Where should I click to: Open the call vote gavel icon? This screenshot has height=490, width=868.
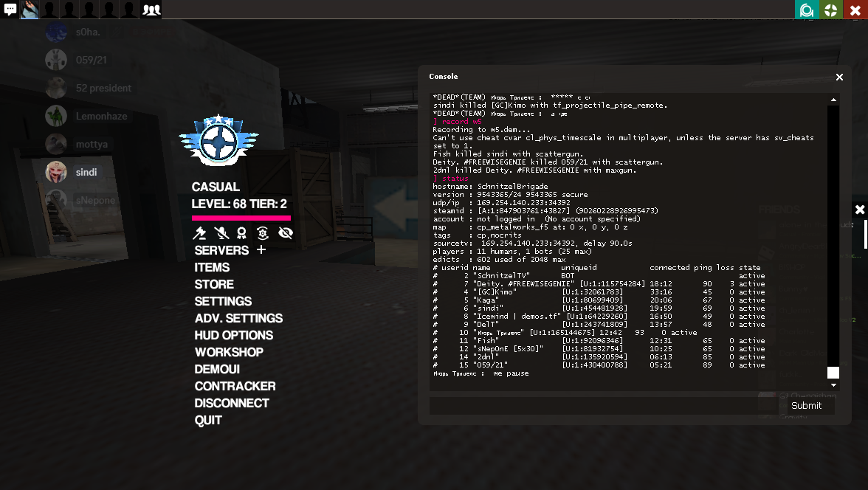(199, 233)
